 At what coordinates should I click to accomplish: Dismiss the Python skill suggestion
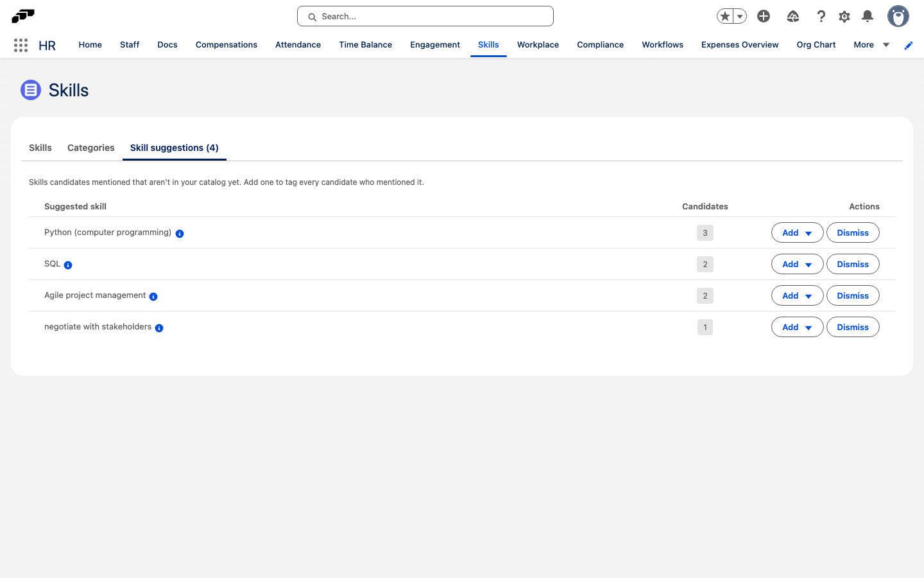pyautogui.click(x=853, y=232)
